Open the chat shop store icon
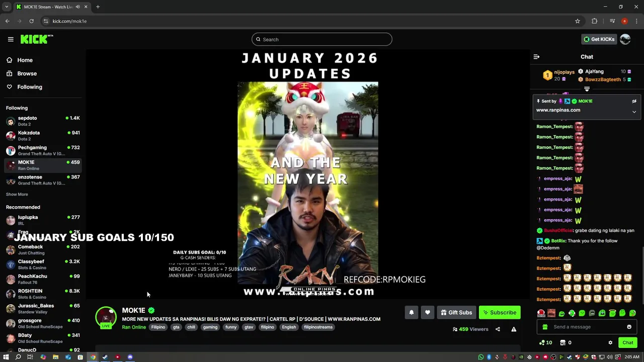Image resolution: width=644 pixels, height=362 pixels. pos(562,342)
